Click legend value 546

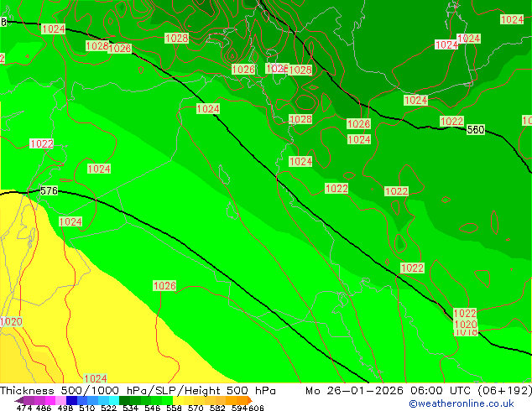point(153,408)
